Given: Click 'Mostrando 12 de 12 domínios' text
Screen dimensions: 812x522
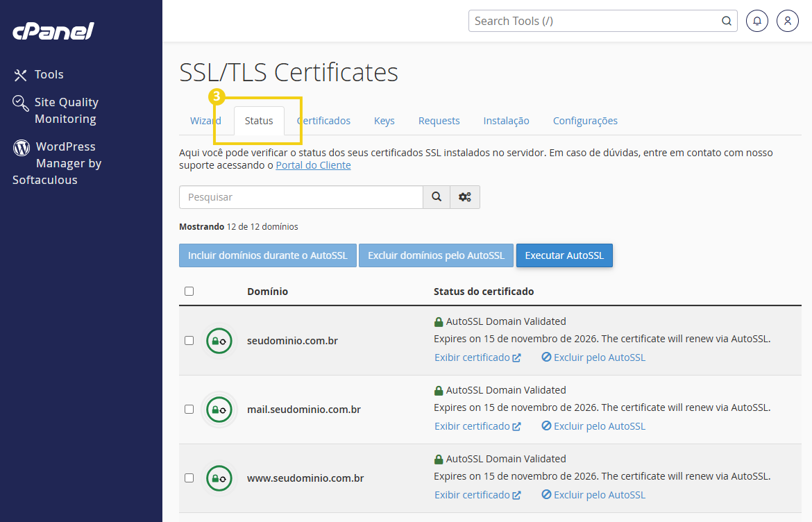Looking at the screenshot, I should point(239,227).
